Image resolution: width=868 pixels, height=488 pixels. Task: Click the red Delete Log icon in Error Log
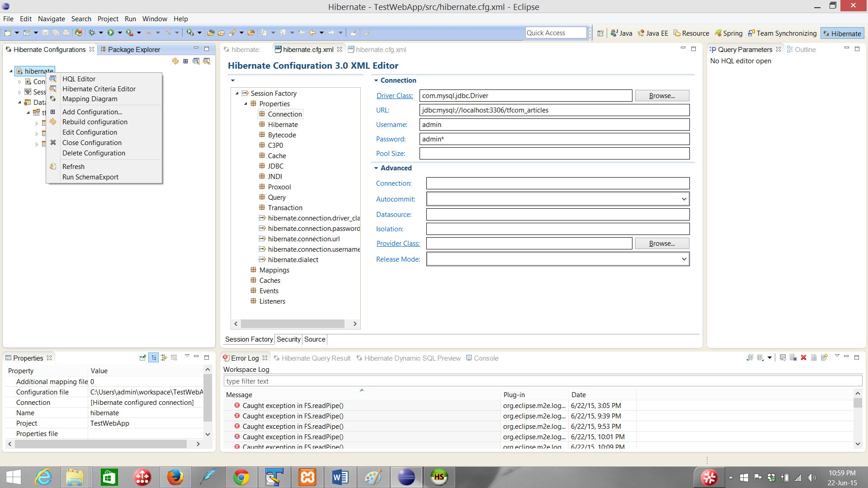tap(803, 357)
